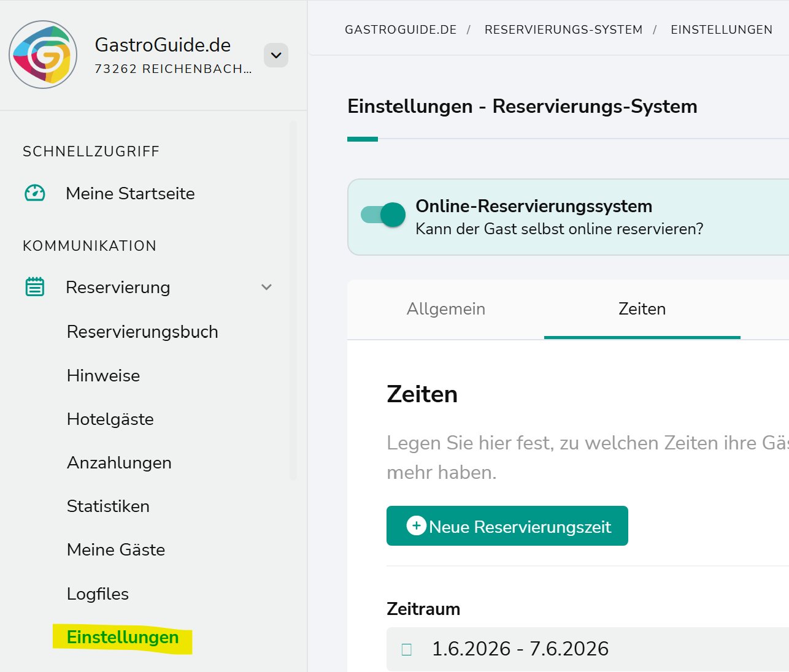Click the Zeitraum date range field
Image resolution: width=789 pixels, height=672 pixels.
point(588,649)
